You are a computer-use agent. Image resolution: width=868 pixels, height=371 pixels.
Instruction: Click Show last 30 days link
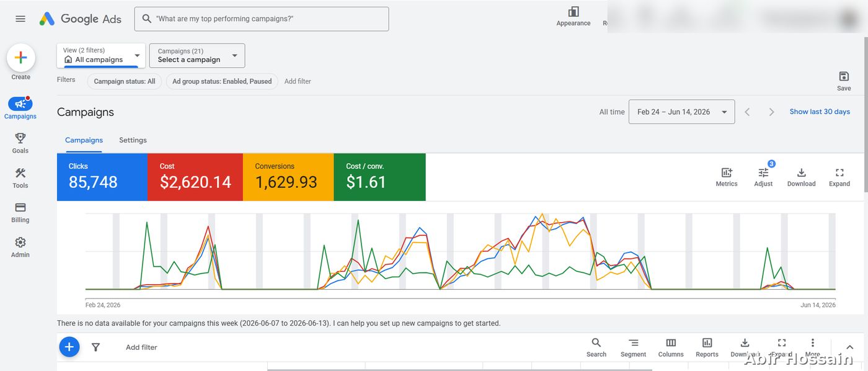pos(820,112)
